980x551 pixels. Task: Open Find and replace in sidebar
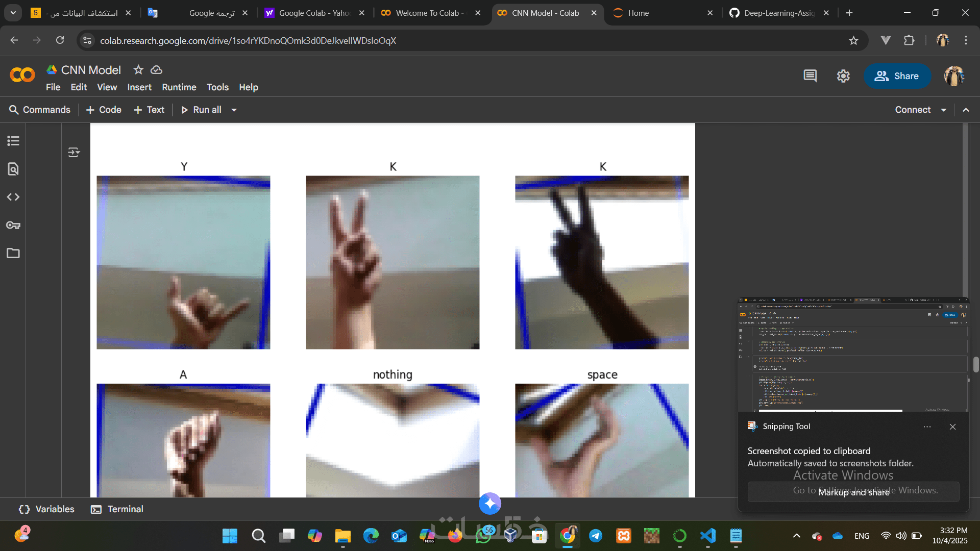13,169
